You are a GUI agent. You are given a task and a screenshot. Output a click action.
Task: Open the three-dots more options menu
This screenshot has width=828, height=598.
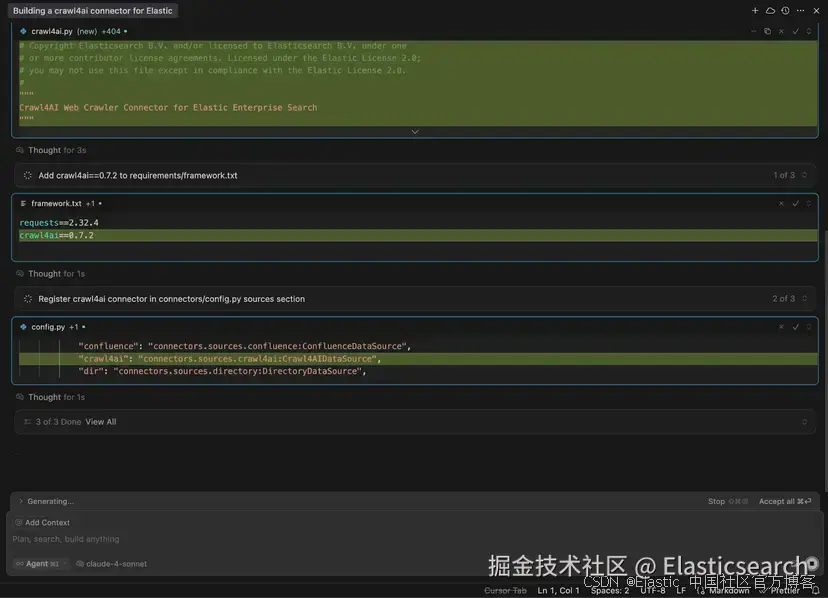pyautogui.click(x=801, y=11)
